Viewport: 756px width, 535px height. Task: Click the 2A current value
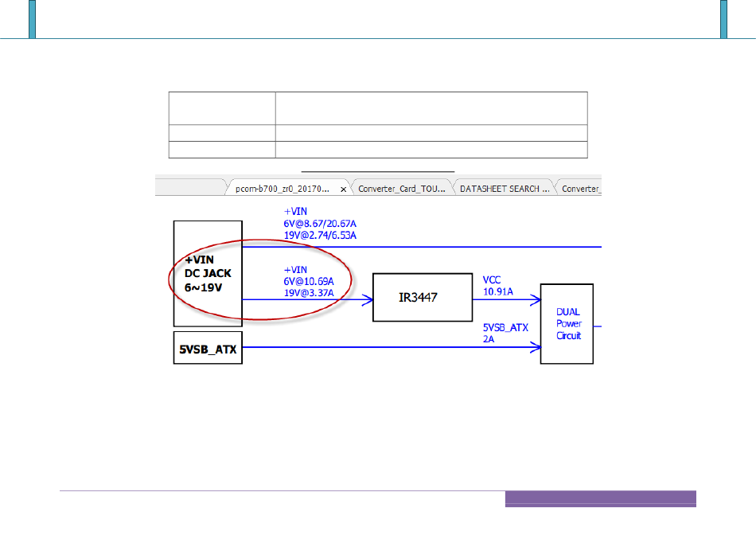point(489,339)
